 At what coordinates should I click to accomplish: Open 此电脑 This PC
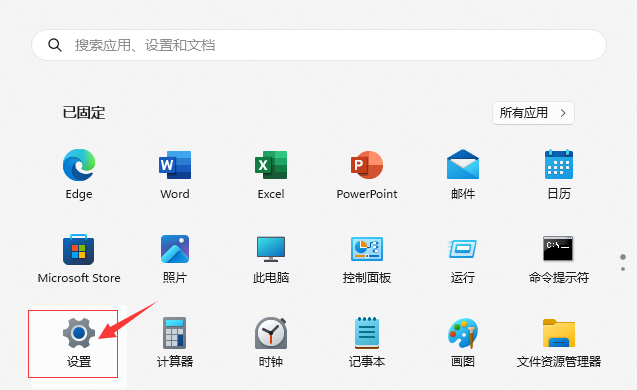tap(271, 259)
